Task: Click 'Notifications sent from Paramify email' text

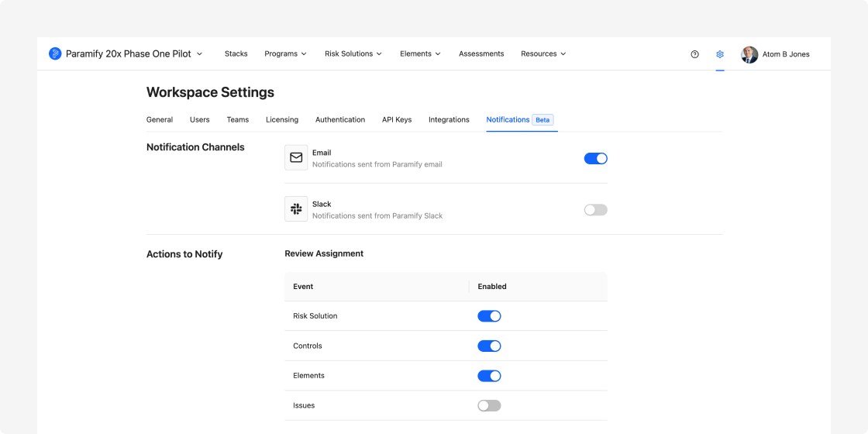Action: [x=377, y=164]
